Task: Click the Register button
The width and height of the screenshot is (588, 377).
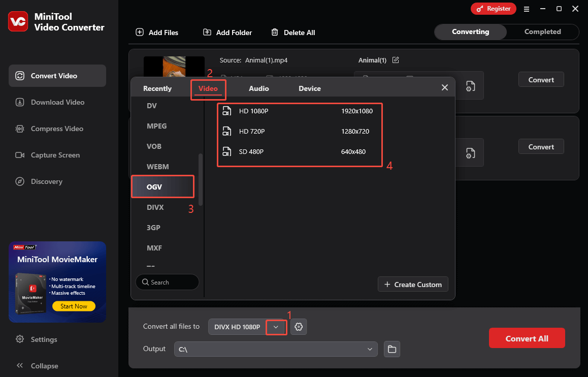Action: pyautogui.click(x=493, y=9)
